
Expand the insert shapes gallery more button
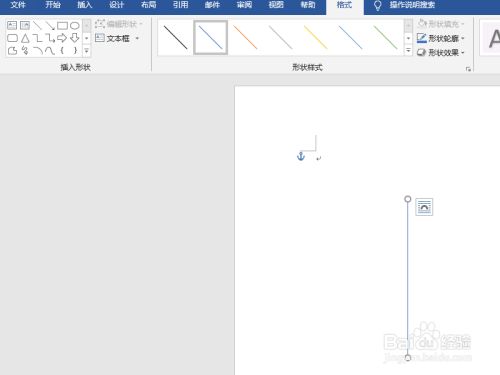click(x=87, y=51)
